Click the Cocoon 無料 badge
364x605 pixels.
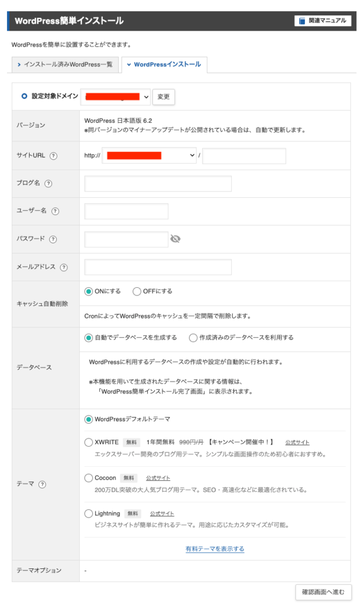click(x=129, y=478)
